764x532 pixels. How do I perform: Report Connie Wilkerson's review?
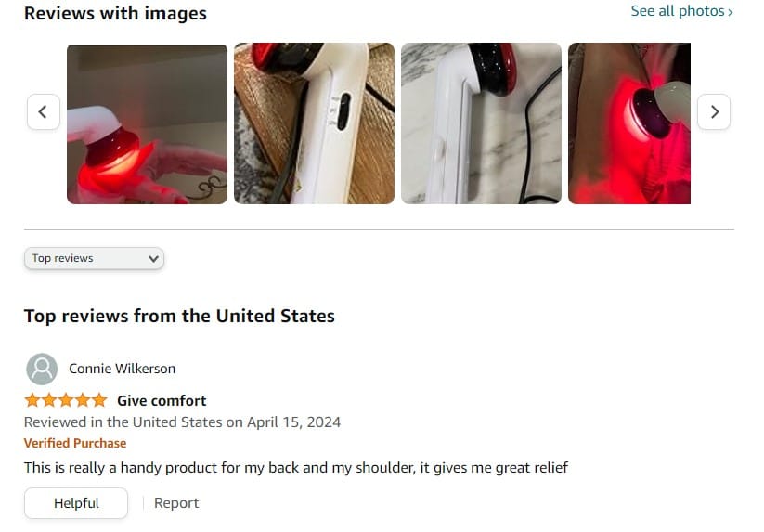click(176, 503)
